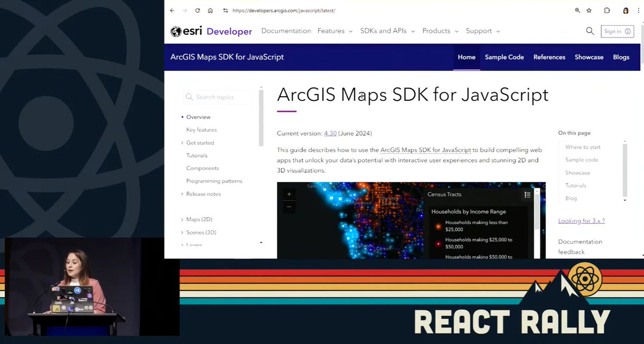
Task: Open the Looking for 3.x? link
Action: pos(581,221)
